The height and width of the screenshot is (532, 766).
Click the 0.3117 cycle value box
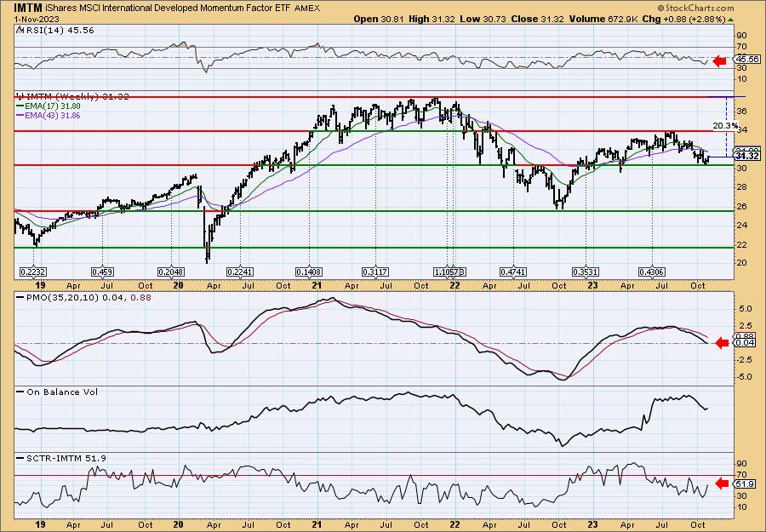click(x=375, y=272)
